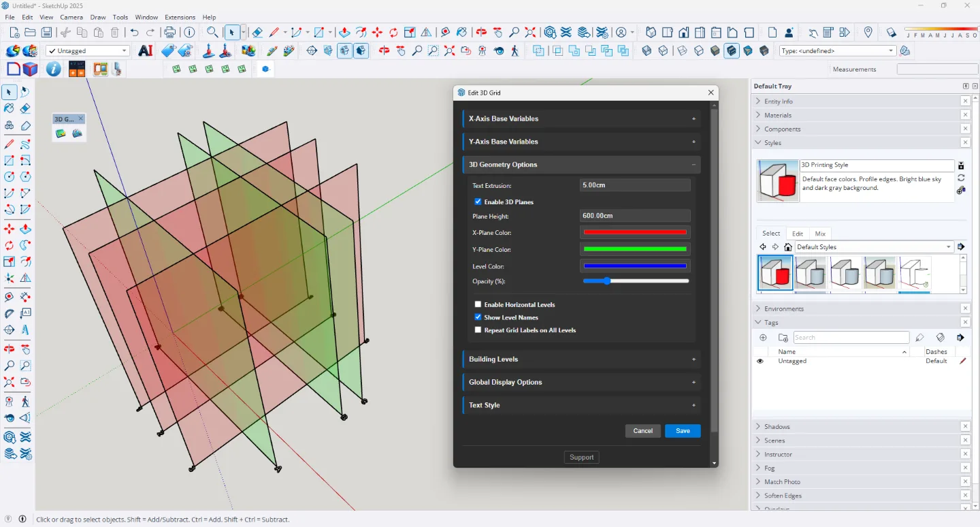Open the Default Styles collection dropdown
Viewport: 980px width, 527px height.
click(875, 247)
